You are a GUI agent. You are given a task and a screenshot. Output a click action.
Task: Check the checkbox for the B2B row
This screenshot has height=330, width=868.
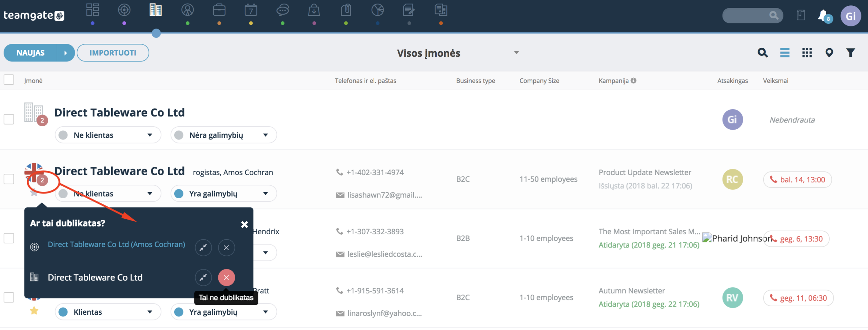9,238
